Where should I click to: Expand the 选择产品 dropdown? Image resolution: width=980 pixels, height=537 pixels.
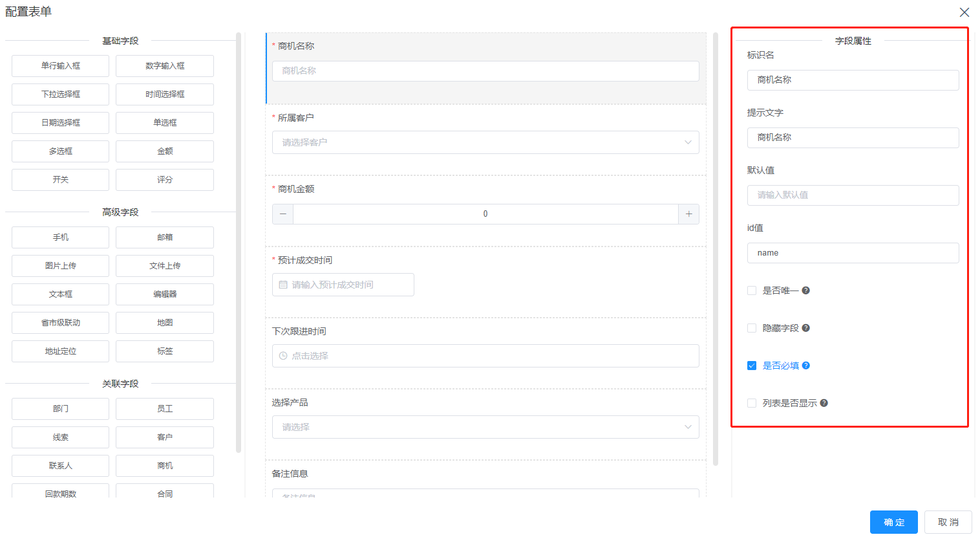coord(485,427)
